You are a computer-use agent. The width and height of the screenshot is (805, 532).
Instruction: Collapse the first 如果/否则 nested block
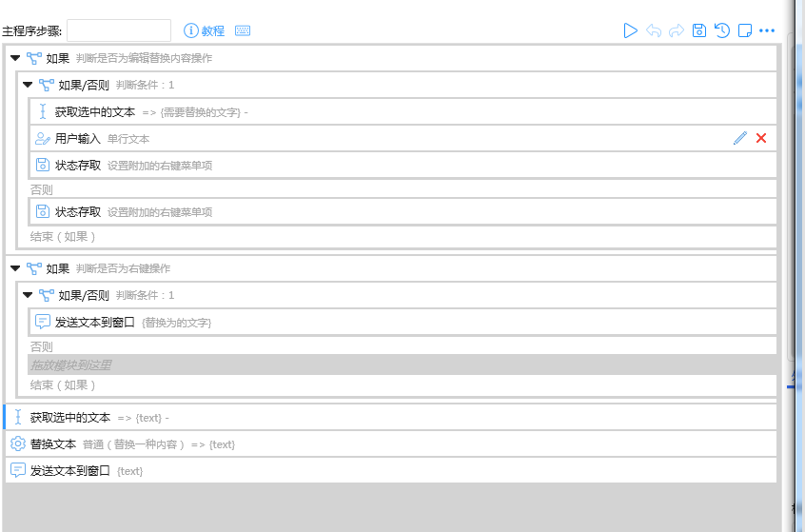[28, 85]
